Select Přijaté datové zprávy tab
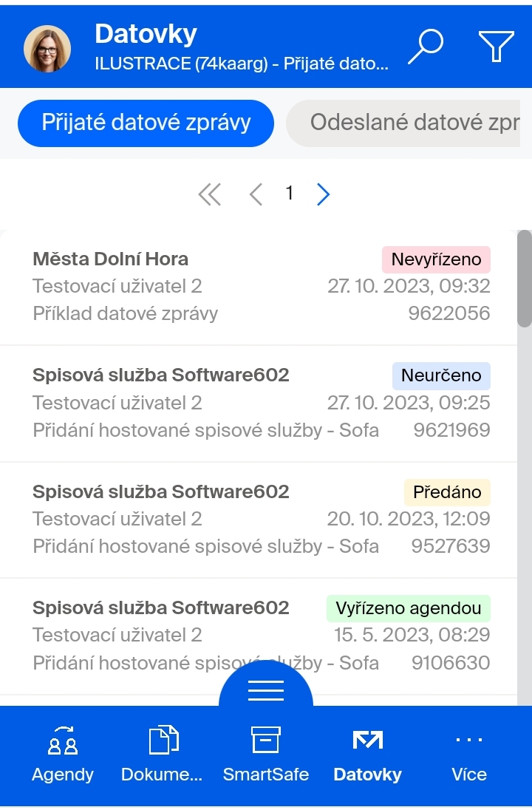 (x=146, y=123)
